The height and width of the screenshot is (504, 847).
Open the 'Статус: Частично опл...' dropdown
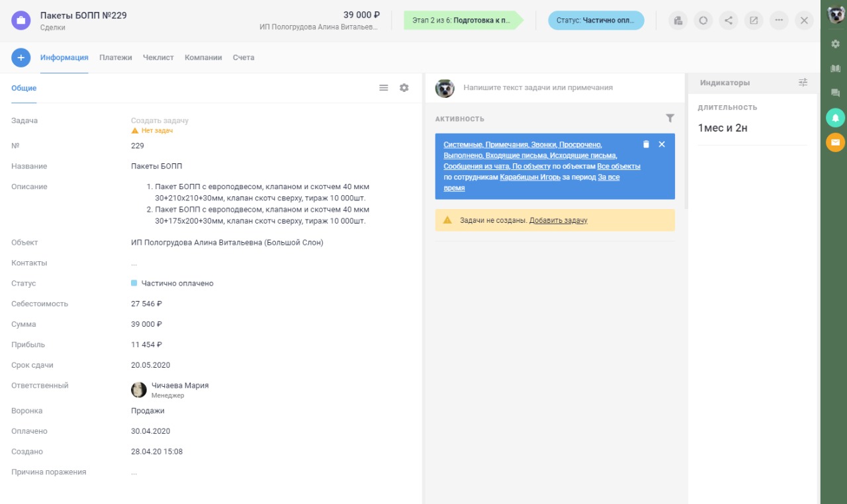pos(596,21)
